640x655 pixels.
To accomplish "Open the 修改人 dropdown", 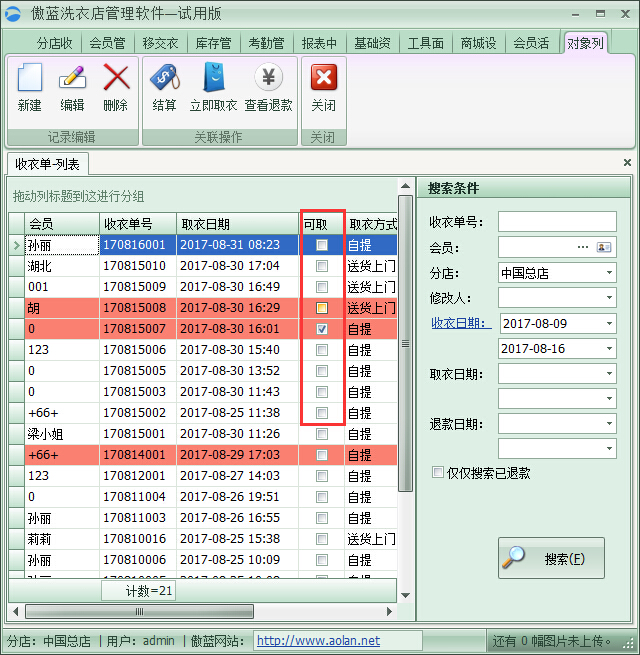I will click(x=609, y=298).
